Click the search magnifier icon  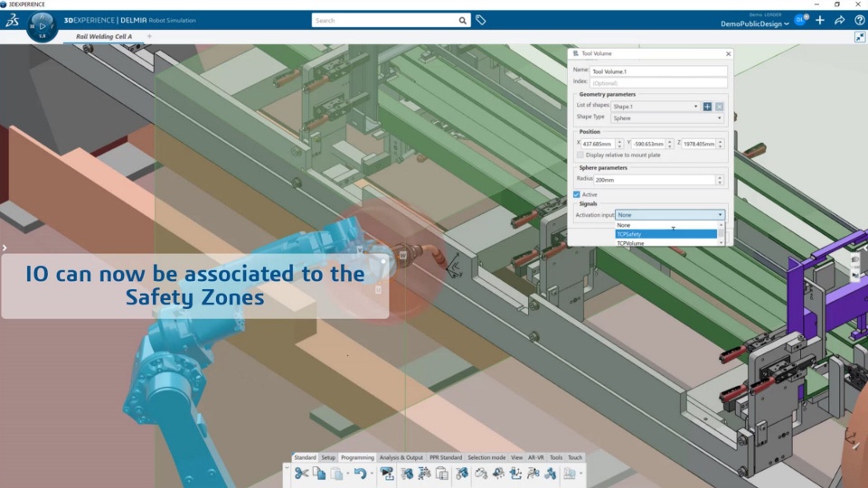tap(462, 21)
